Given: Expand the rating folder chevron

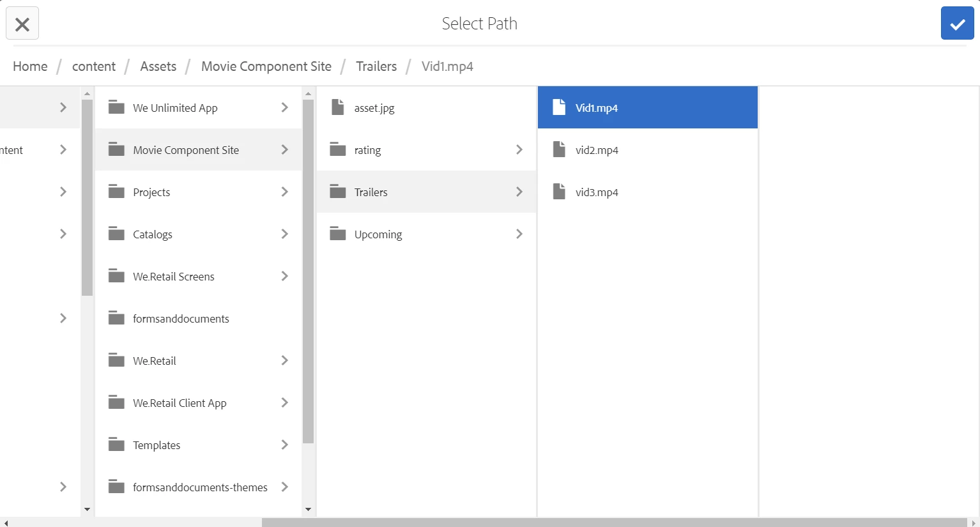Looking at the screenshot, I should click(x=519, y=149).
